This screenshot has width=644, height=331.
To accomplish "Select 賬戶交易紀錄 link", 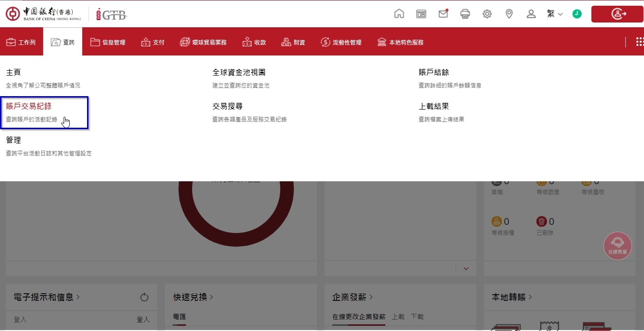I will (29, 106).
